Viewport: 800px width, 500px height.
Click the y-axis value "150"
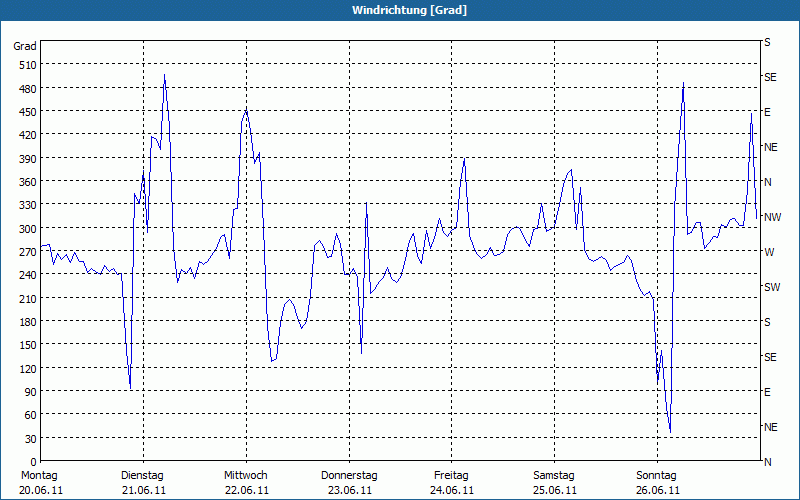[x=28, y=345]
